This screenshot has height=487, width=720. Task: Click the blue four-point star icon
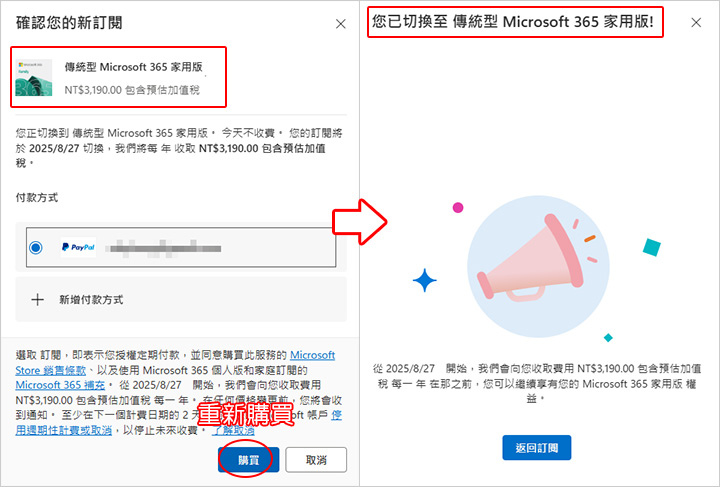point(424,280)
